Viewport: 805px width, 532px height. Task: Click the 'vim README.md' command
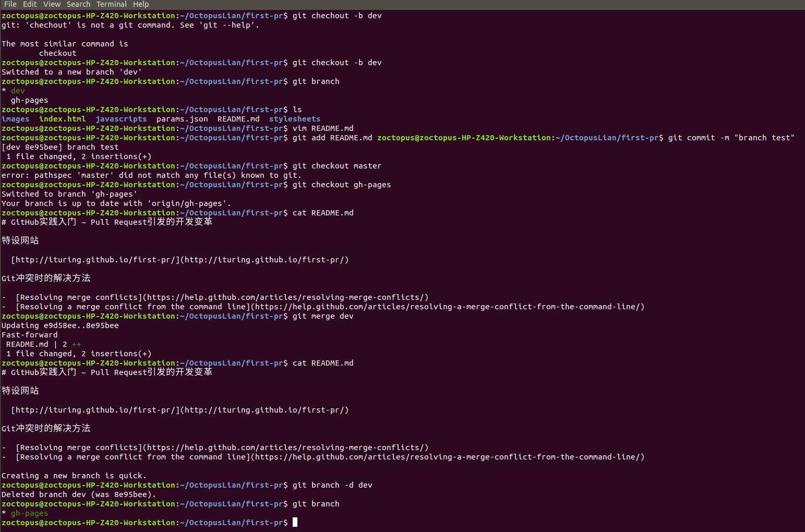coord(323,128)
